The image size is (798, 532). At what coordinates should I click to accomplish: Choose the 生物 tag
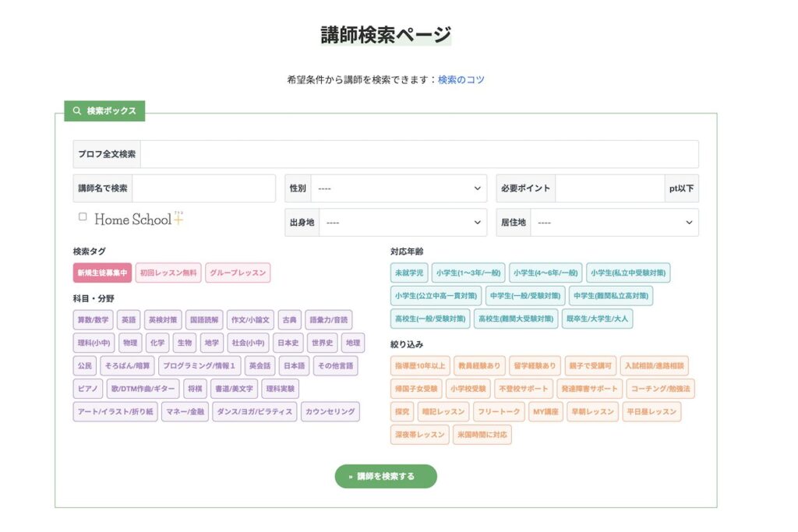185,343
